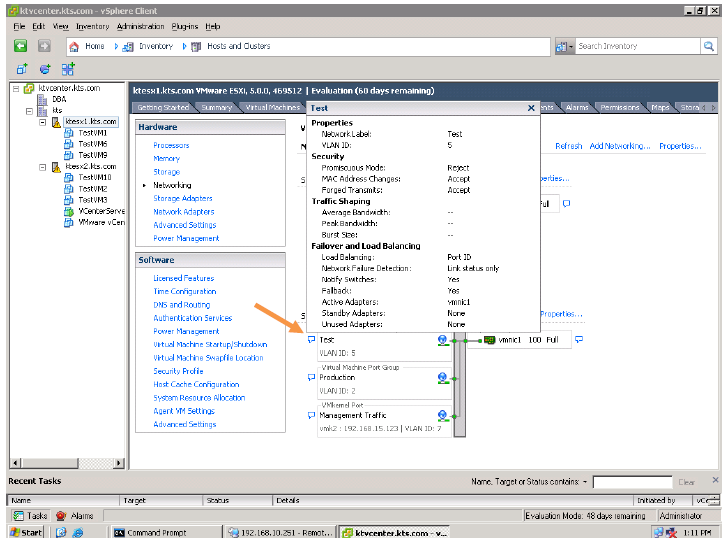Click the info bubble next to Test port group
This screenshot has height=538, width=725.
[x=311, y=340]
